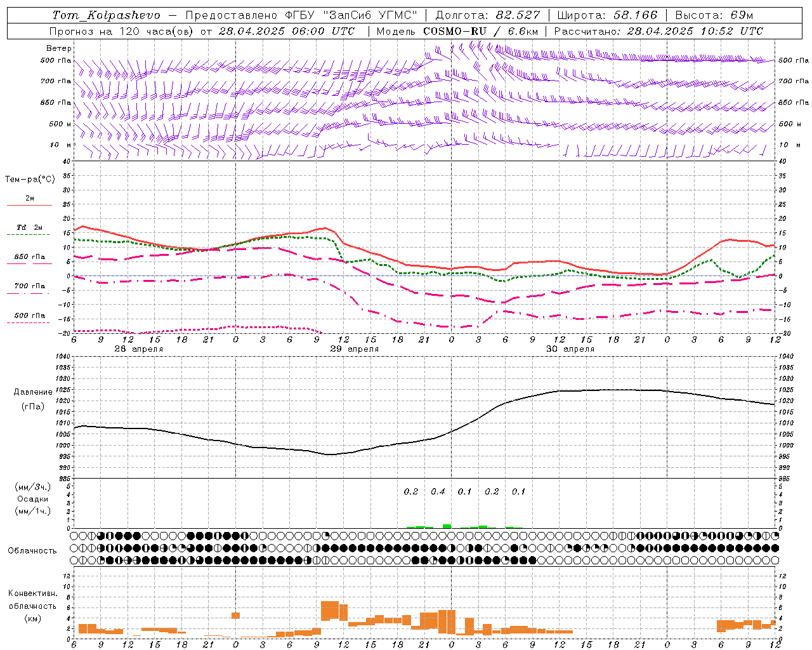
Task: Click the tallest orange convective cloud bar
Action: point(330,611)
